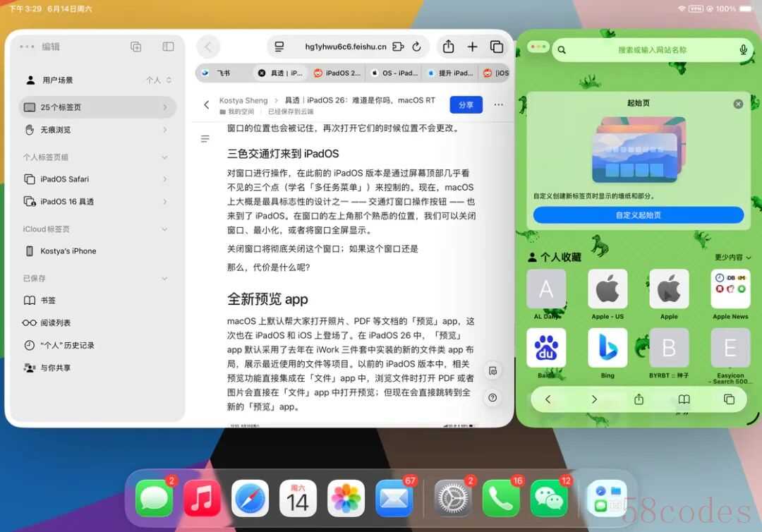Open the Bing favorite thumbnail
Screen dimensions: 762x532
pos(607,348)
